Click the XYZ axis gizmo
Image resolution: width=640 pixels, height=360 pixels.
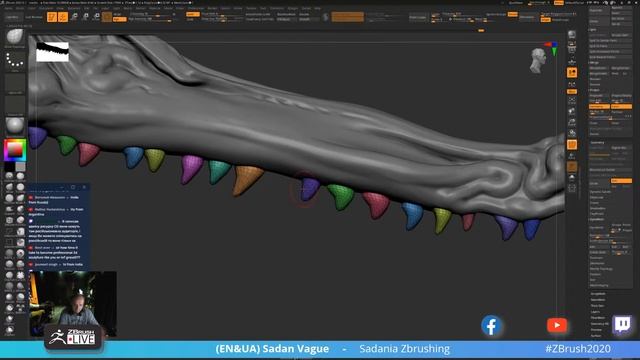pos(552,48)
